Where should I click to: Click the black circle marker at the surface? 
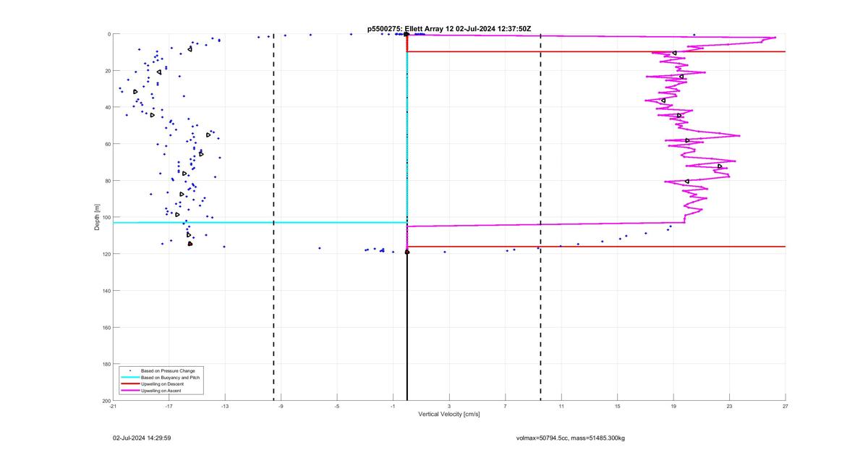coord(407,34)
